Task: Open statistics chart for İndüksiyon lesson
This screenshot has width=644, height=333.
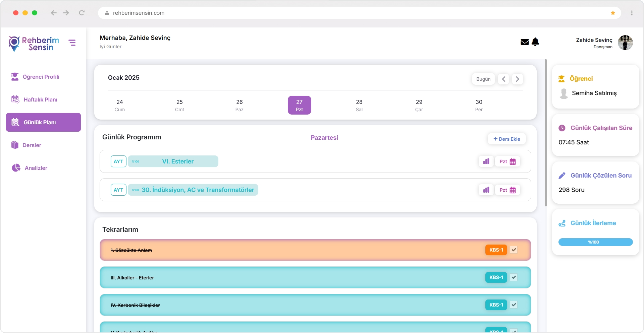Action: pos(486,190)
